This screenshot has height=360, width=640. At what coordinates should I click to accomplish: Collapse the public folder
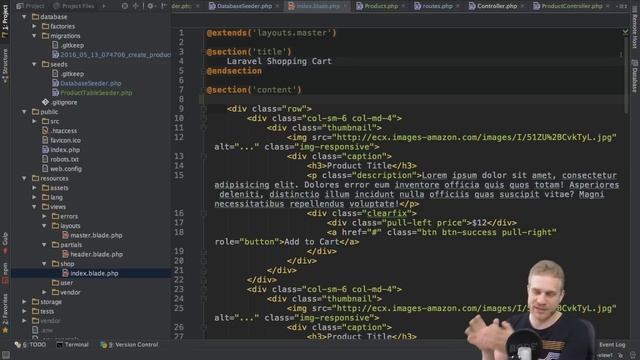(24, 111)
